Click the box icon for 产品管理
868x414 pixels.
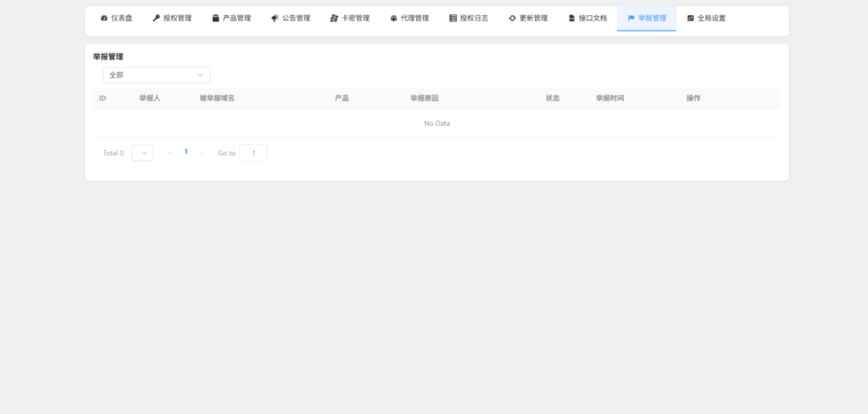click(215, 18)
